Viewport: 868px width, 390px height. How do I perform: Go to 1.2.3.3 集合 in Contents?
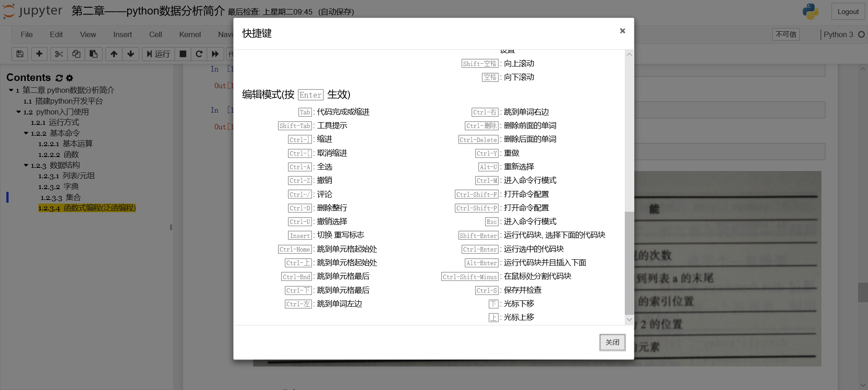(x=61, y=198)
